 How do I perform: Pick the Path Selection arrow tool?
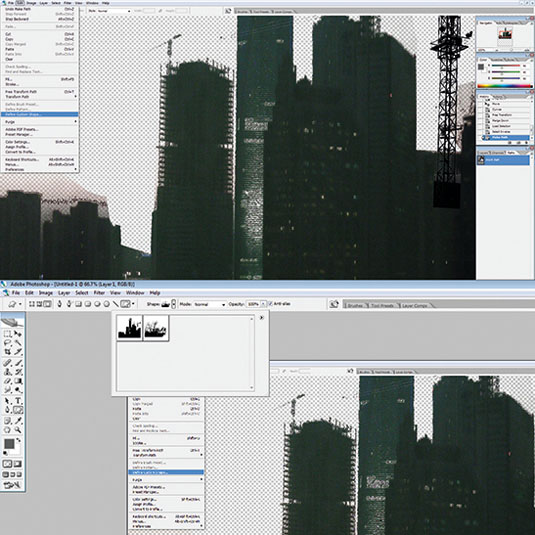7,401
